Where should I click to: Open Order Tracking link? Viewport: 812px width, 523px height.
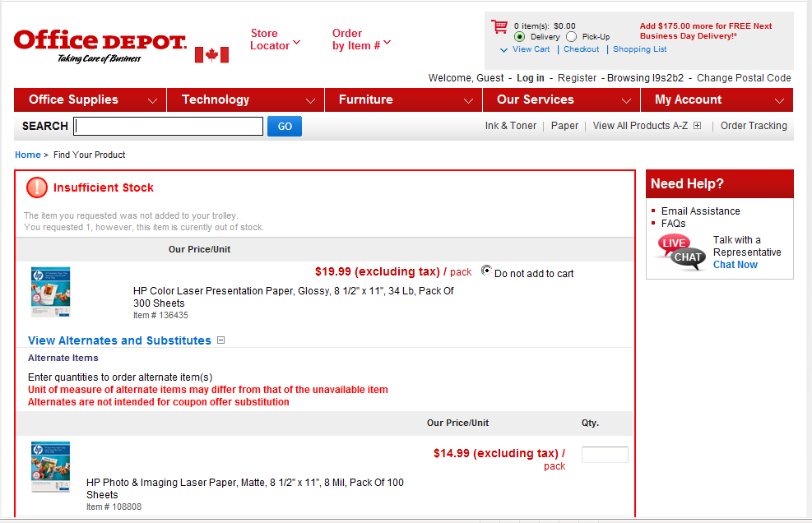point(754,125)
